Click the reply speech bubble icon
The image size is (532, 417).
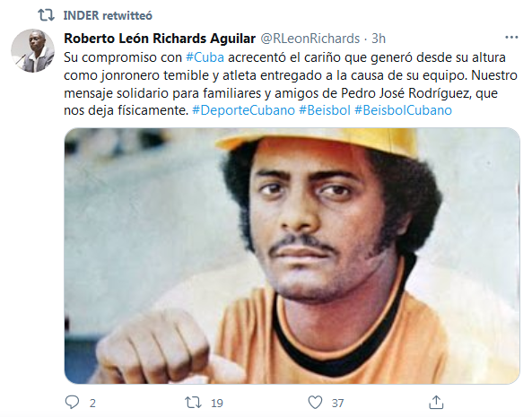point(72,403)
